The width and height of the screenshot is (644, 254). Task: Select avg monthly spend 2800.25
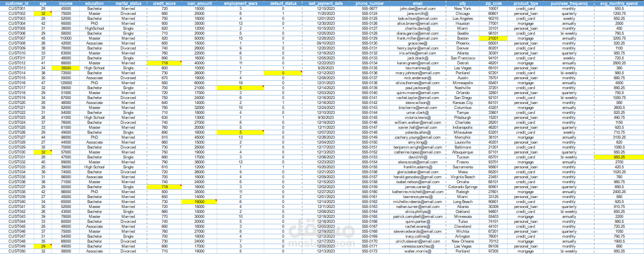point(618,63)
